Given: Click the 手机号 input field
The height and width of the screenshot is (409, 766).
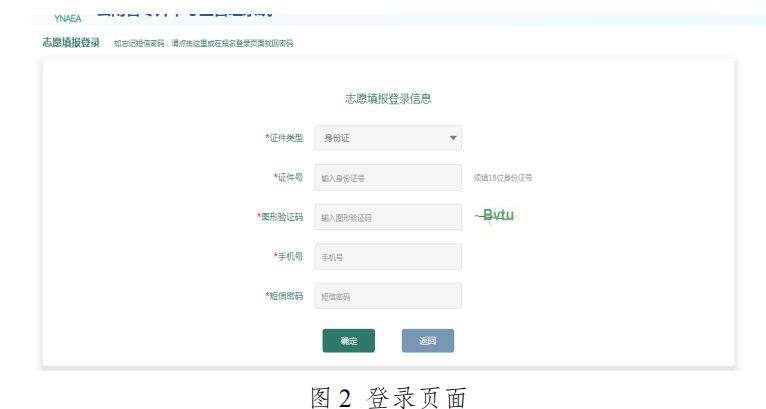Looking at the screenshot, I should click(388, 257).
